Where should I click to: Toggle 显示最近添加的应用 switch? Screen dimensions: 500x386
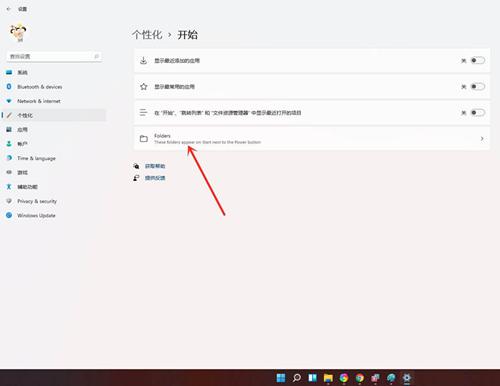click(478, 60)
